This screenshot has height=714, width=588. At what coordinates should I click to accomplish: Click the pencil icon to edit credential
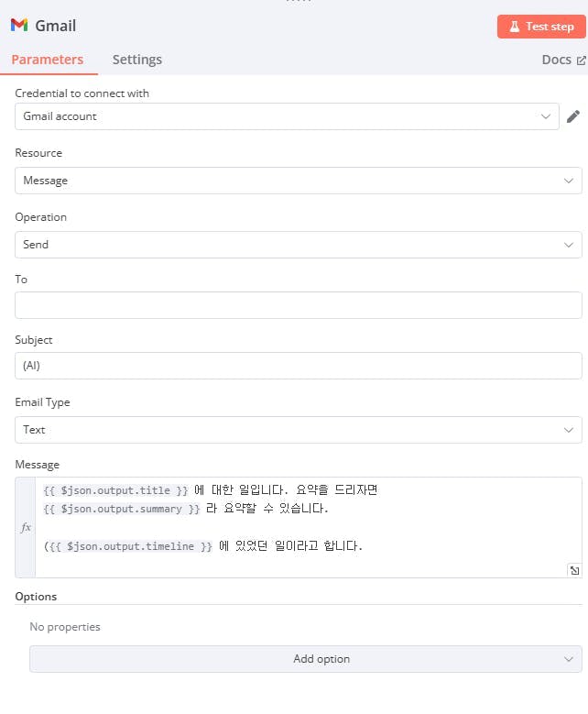[x=573, y=116]
